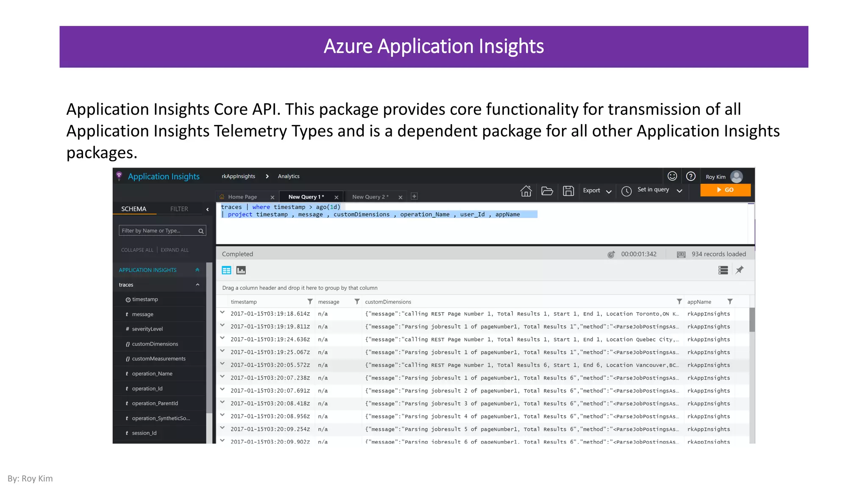Image resolution: width=868 pixels, height=488 pixels.
Task: Open the help question mark icon
Action: [x=691, y=176]
